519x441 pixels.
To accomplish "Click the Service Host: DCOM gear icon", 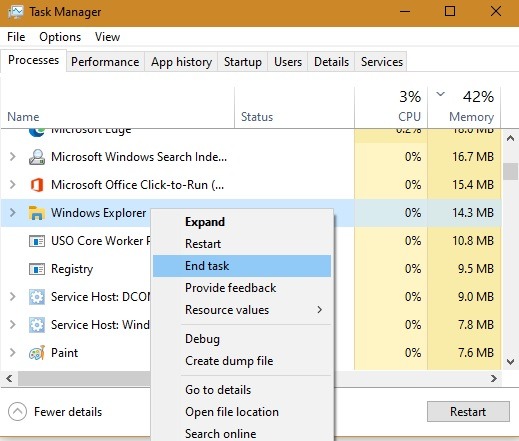I will point(37,297).
